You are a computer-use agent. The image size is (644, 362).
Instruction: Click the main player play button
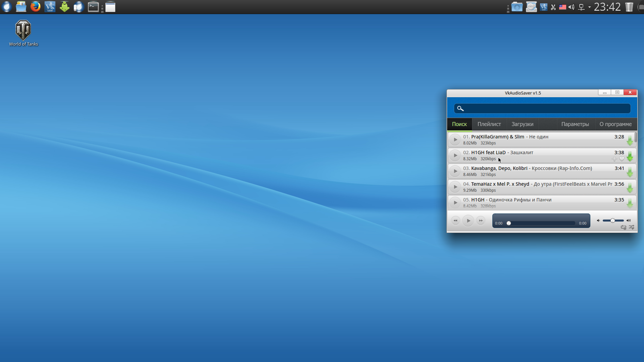468,221
